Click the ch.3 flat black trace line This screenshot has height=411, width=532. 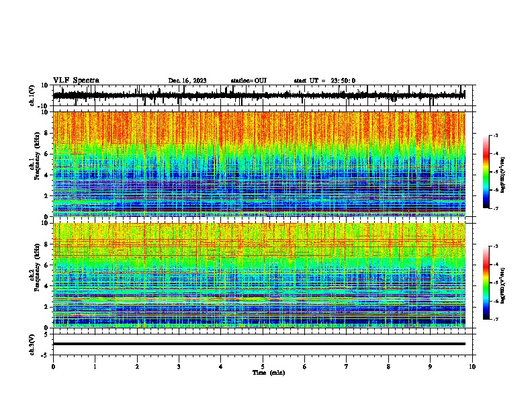click(x=259, y=344)
